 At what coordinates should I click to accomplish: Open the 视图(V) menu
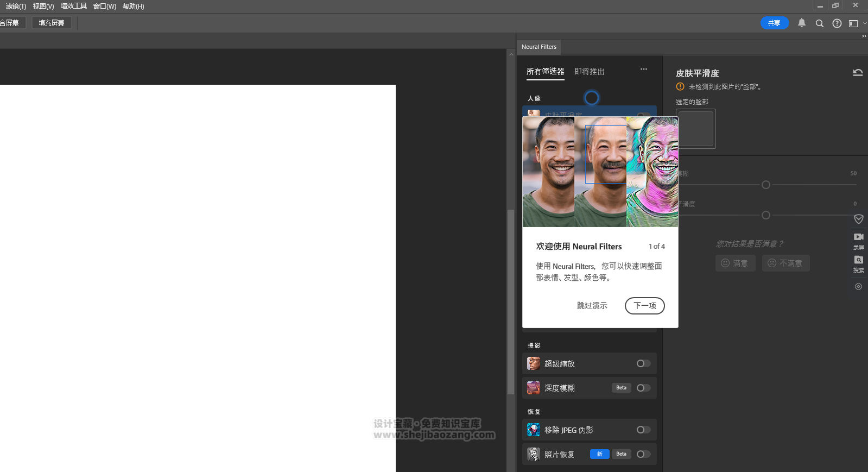pyautogui.click(x=43, y=7)
